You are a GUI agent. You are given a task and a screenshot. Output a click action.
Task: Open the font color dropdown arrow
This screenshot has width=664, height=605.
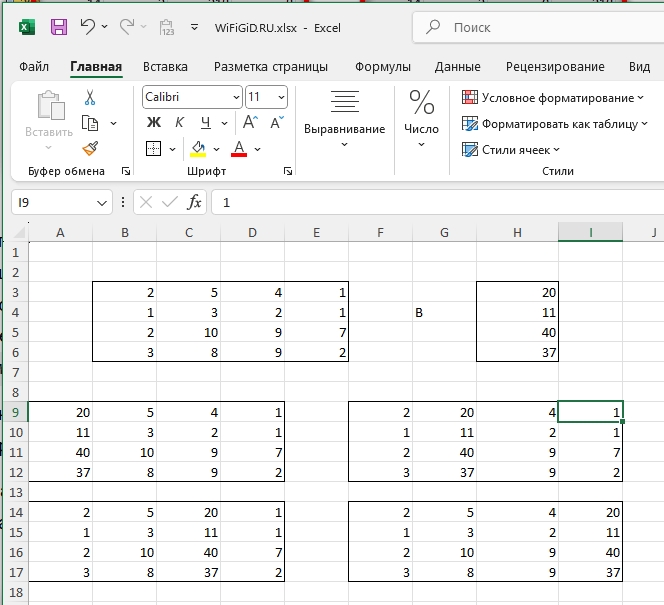coord(257,149)
